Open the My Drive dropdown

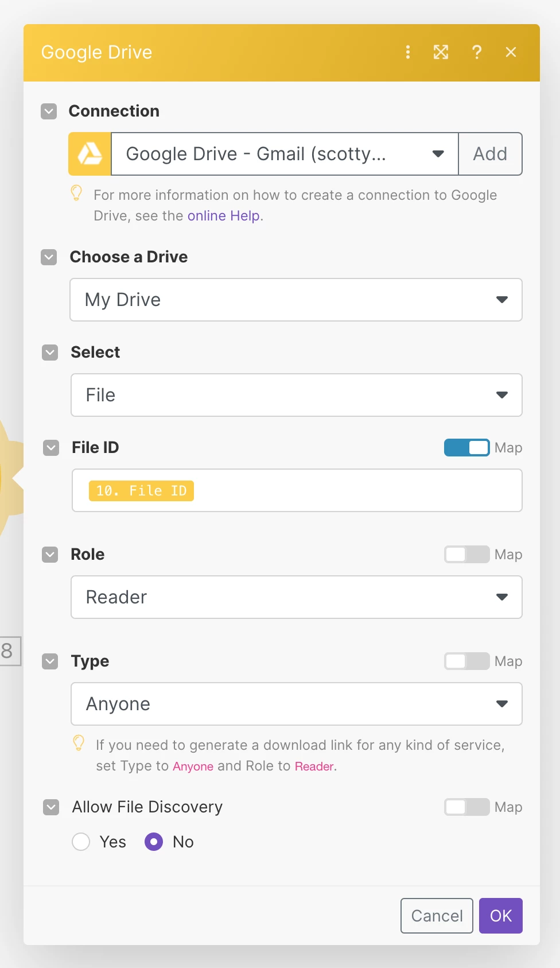(296, 300)
